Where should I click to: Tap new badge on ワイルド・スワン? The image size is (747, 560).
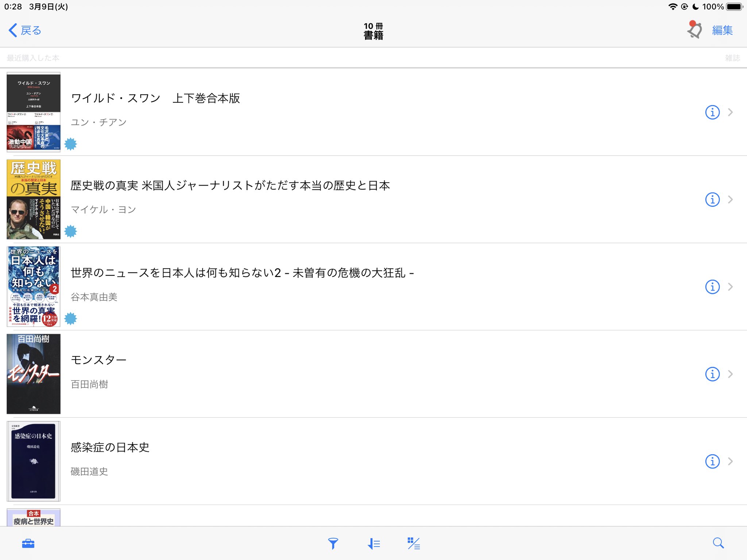(70, 144)
